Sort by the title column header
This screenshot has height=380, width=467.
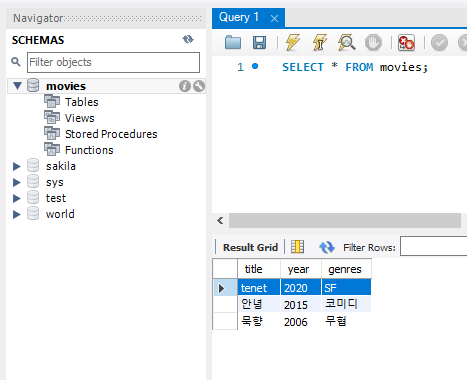(x=259, y=269)
